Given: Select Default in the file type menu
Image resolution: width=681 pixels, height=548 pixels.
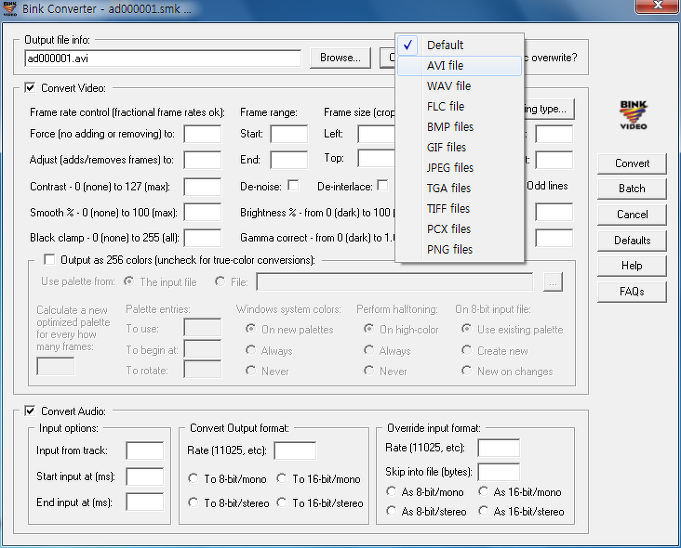Looking at the screenshot, I should pyautogui.click(x=460, y=45).
